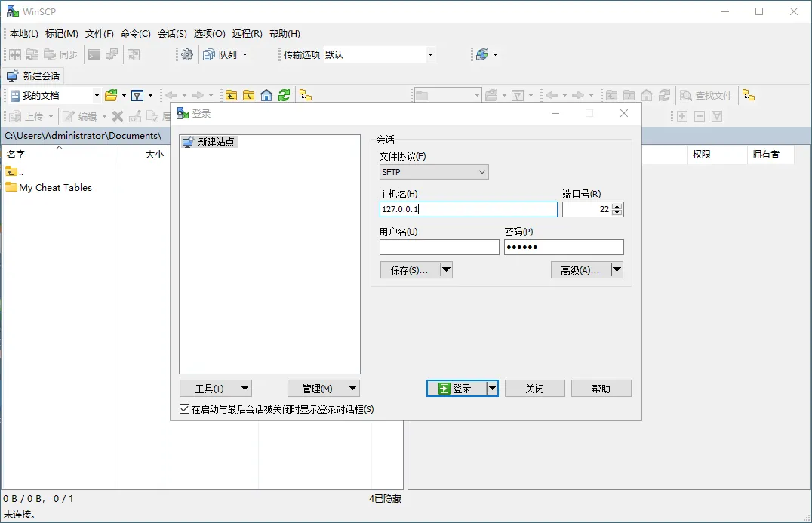Expand the 高级(A) dropdown arrow
This screenshot has height=523, width=812.
(x=616, y=269)
